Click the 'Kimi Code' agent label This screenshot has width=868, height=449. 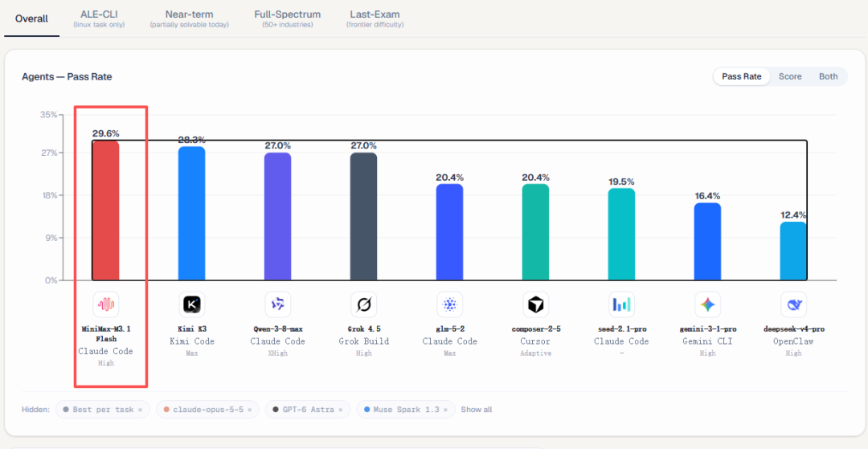coord(191,341)
